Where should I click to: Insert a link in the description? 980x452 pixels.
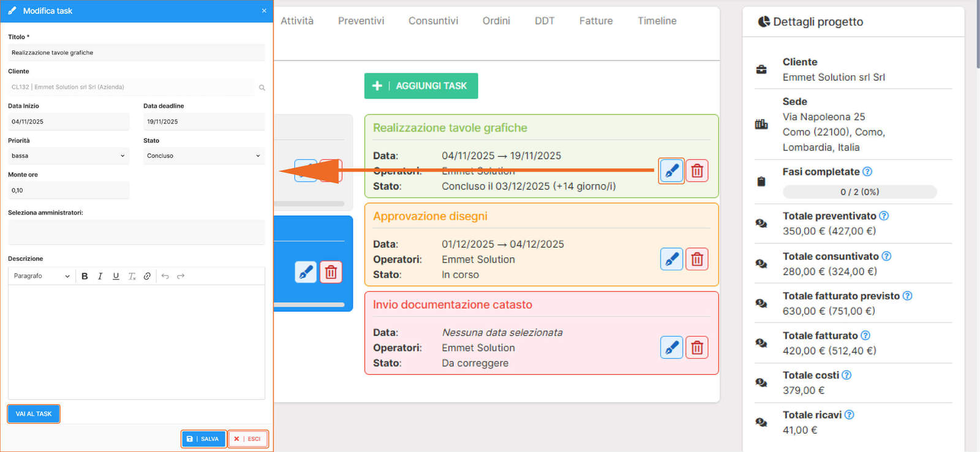click(x=147, y=276)
